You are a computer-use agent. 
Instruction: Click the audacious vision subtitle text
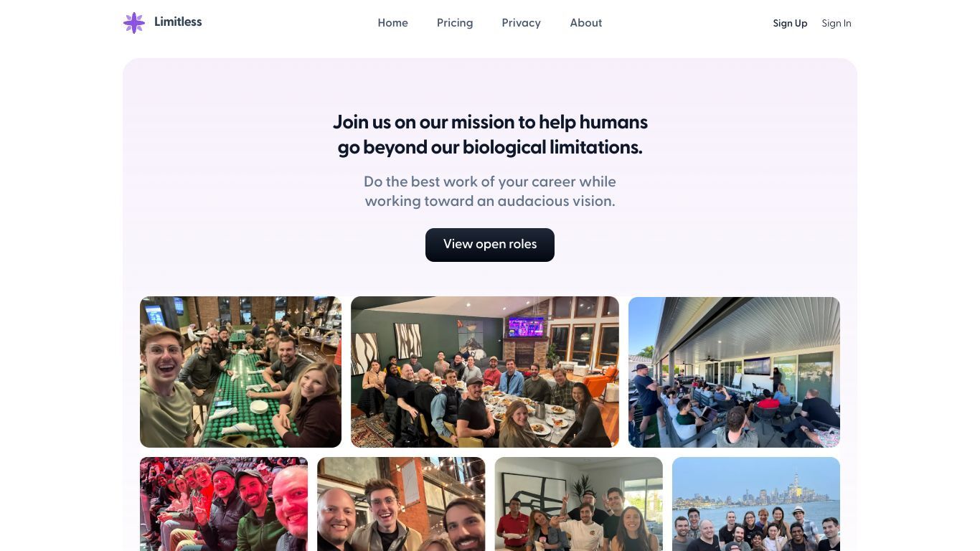[x=490, y=192]
